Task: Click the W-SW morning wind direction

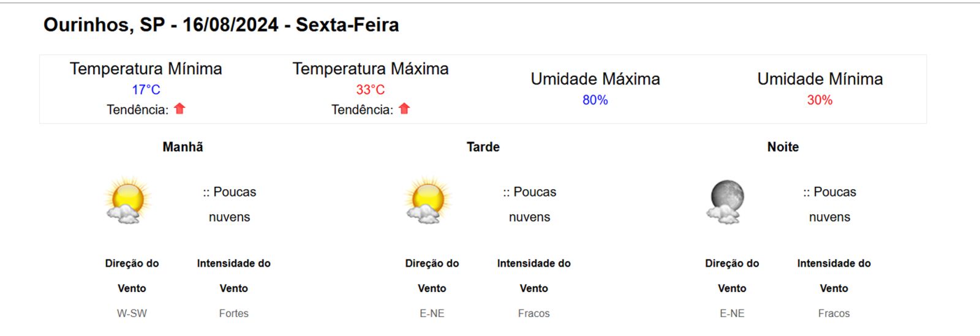Action: [132, 313]
